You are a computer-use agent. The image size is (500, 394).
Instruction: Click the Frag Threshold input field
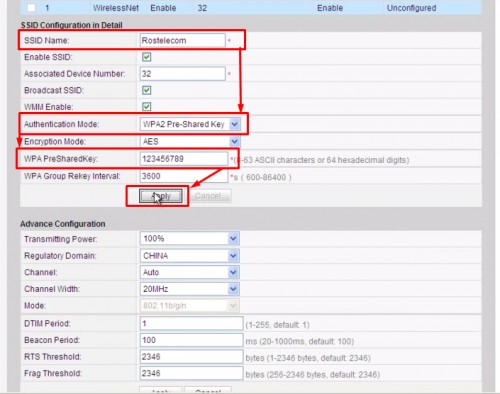pos(192,374)
